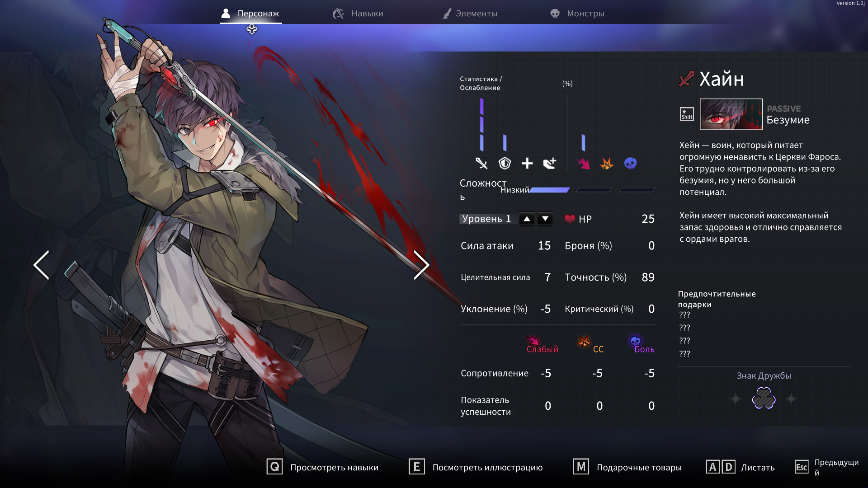Decrease level with the down arrow
Image resolution: width=868 pixels, height=488 pixels.
[545, 219]
